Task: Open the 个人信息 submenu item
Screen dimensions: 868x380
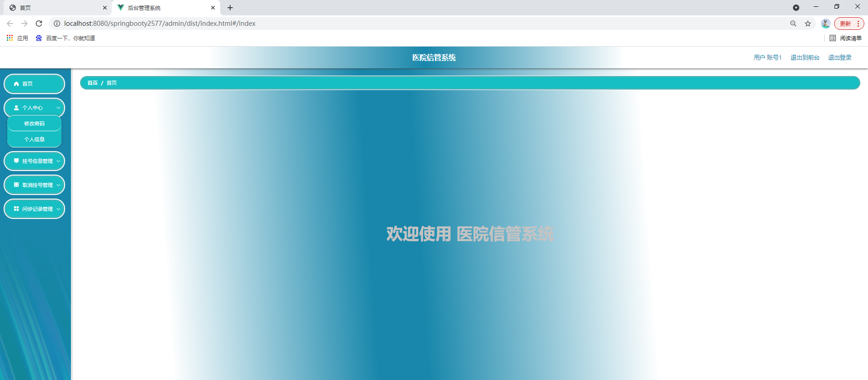Action: [x=34, y=139]
